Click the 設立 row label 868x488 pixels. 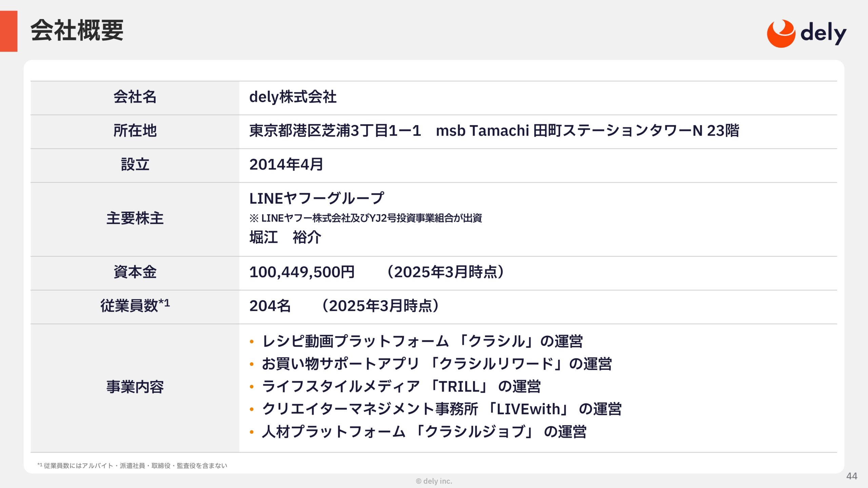(135, 165)
